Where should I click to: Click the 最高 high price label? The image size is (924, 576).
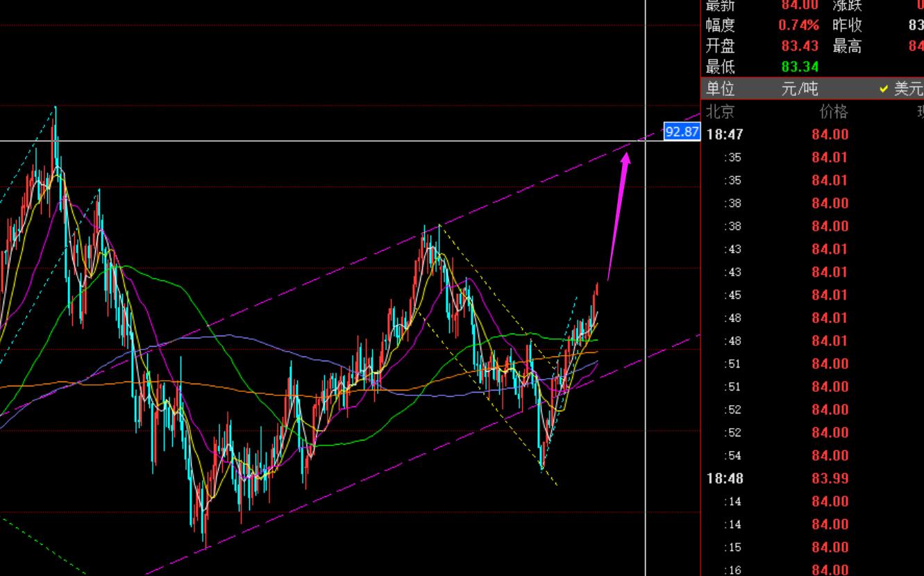point(847,46)
